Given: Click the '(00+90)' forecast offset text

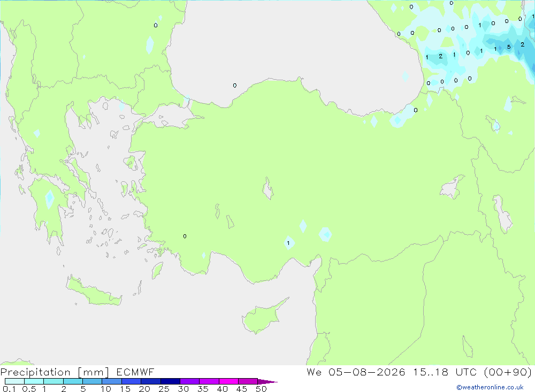Looking at the screenshot, I should coord(508,372).
